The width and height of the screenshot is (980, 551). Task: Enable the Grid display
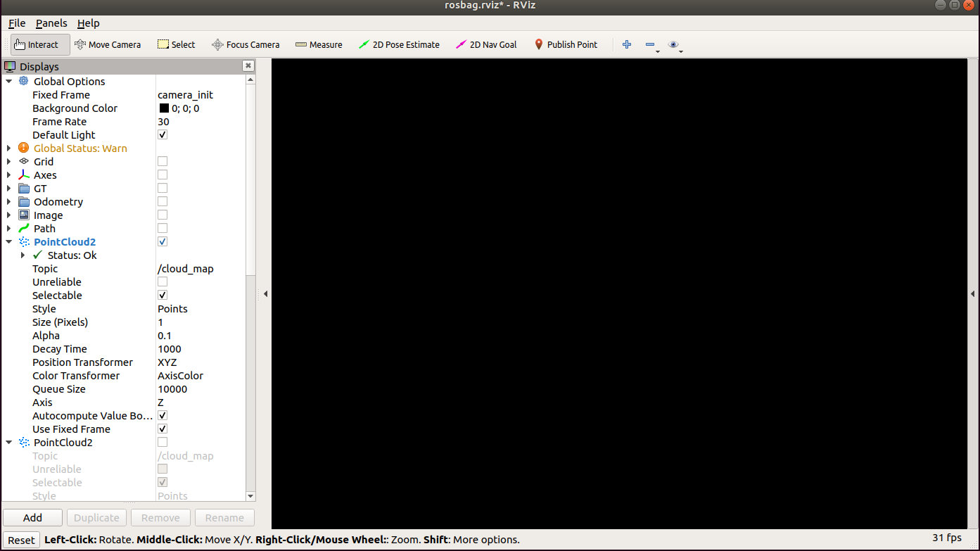click(x=163, y=160)
